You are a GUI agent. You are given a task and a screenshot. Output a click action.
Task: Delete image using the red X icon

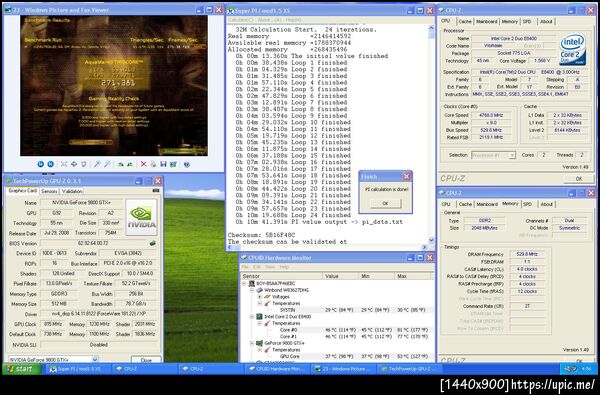point(143,164)
